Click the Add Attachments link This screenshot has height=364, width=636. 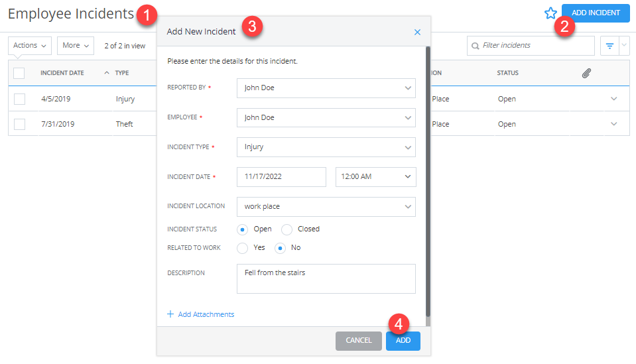coord(206,314)
